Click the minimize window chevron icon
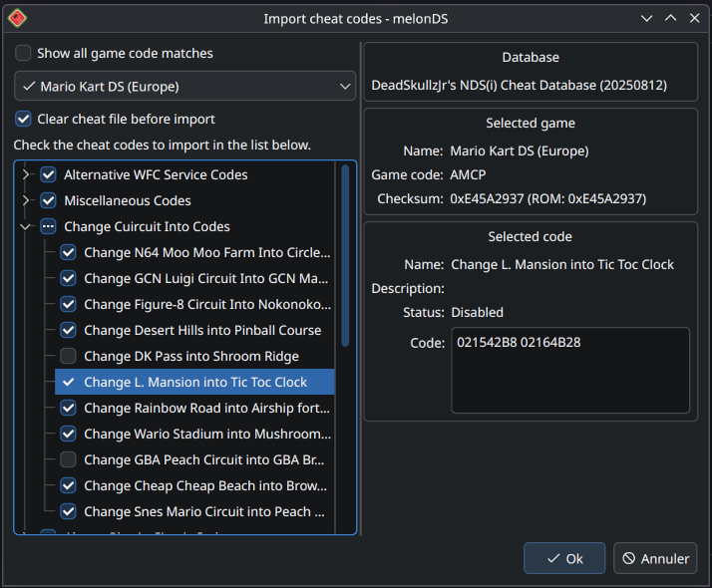The width and height of the screenshot is (712, 588). click(x=647, y=18)
